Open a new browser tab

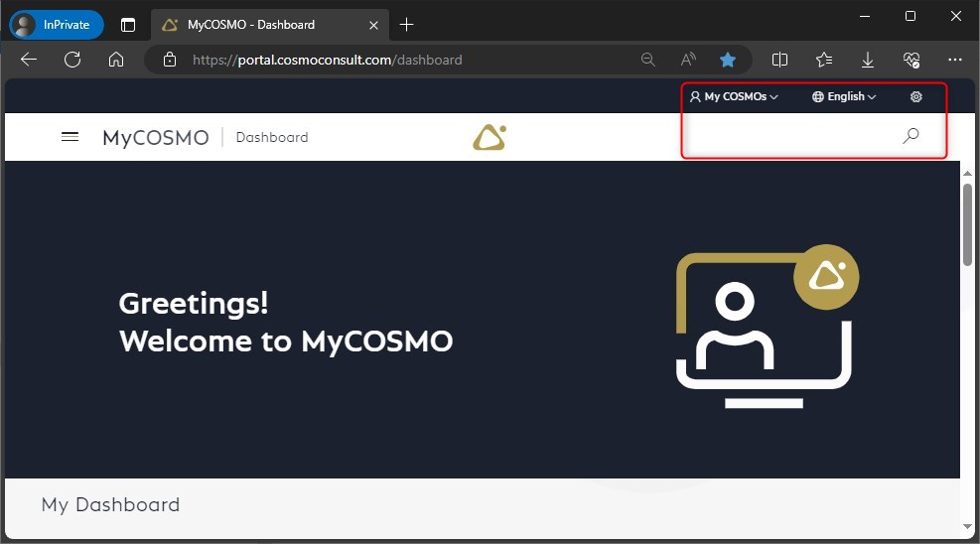pos(406,25)
